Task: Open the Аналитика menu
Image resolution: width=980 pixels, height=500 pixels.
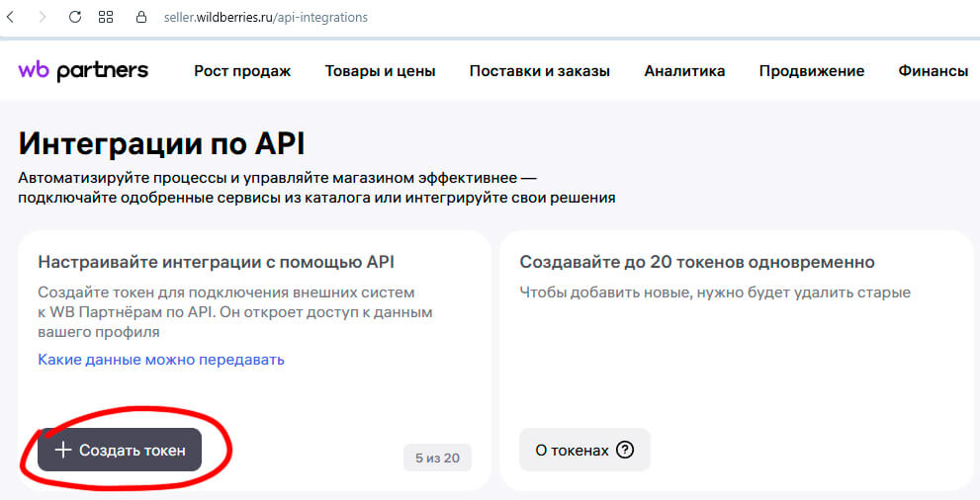Action: (x=684, y=71)
